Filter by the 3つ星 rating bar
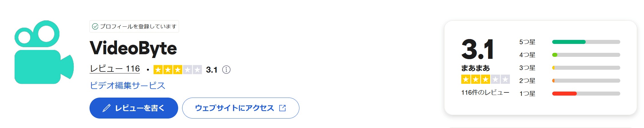 pyautogui.click(x=586, y=68)
